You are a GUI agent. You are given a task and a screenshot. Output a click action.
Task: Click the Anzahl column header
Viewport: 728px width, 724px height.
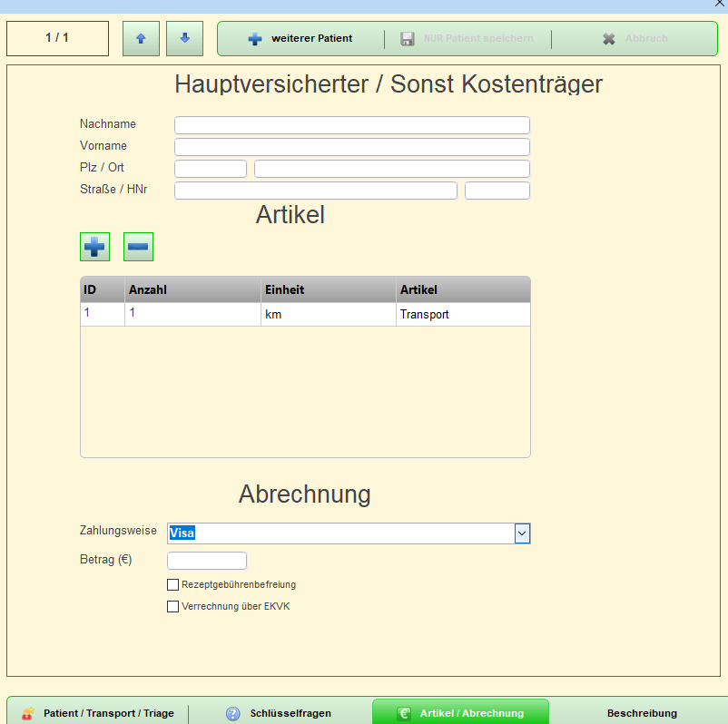(192, 289)
